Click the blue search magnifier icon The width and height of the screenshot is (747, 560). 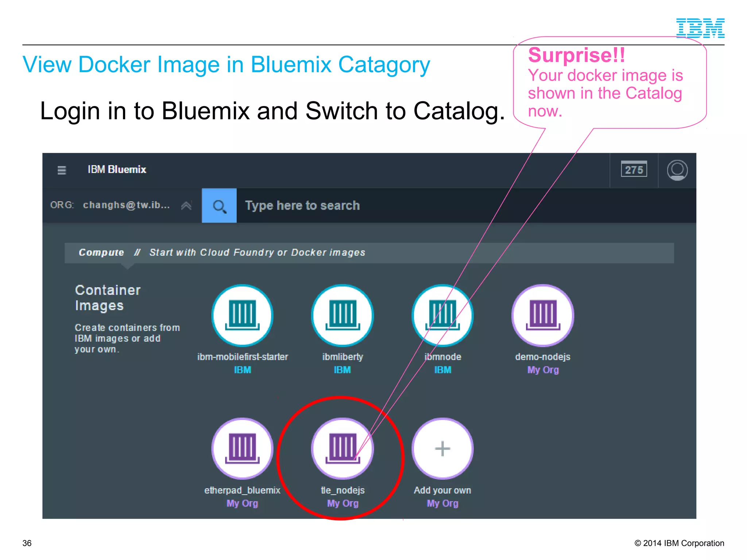219,206
